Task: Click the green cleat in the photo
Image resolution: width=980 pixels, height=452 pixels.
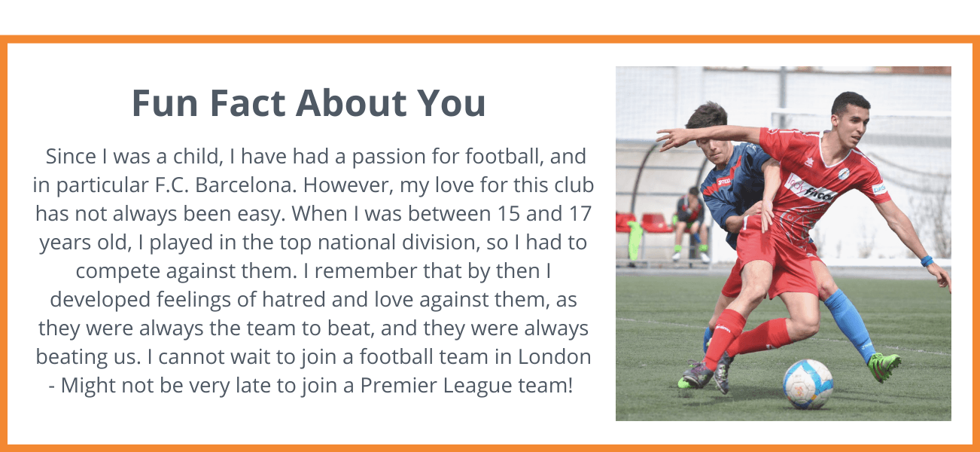Action: pos(883,366)
